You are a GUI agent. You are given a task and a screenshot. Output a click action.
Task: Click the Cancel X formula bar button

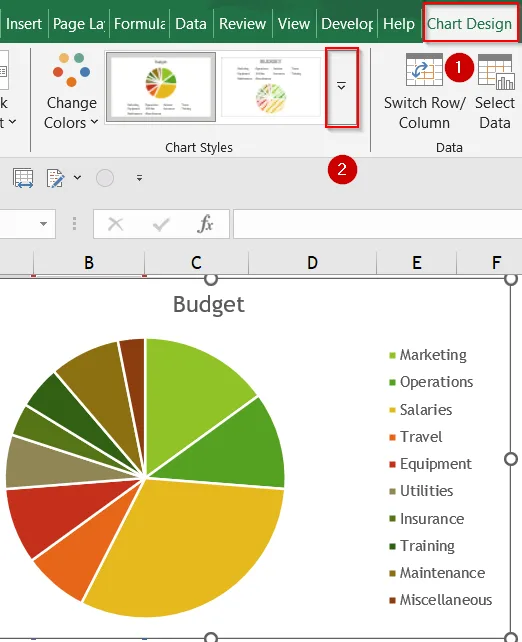click(115, 224)
